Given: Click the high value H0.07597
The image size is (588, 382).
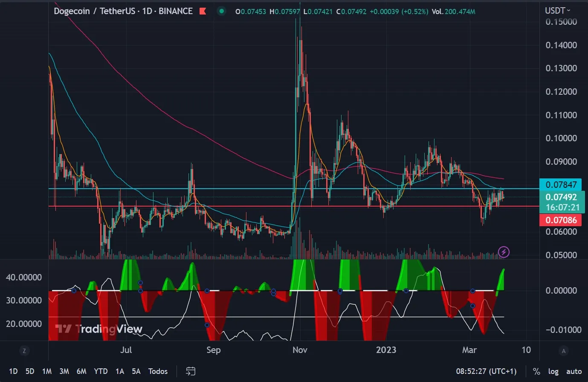Looking at the screenshot, I should 285,12.
